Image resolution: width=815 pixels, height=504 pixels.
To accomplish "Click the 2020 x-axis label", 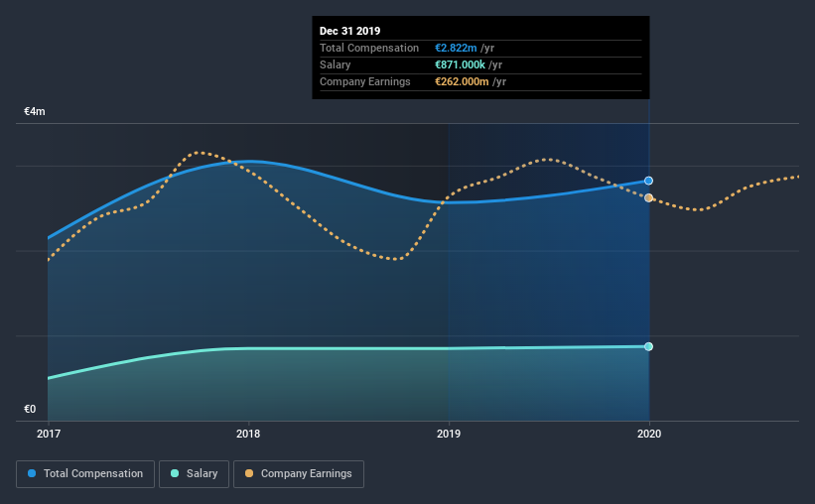I will click(x=649, y=434).
